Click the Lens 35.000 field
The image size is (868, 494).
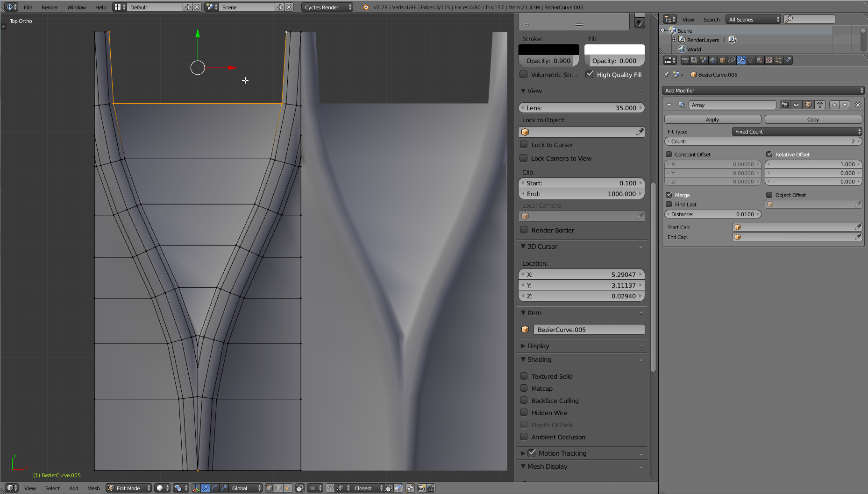point(582,108)
